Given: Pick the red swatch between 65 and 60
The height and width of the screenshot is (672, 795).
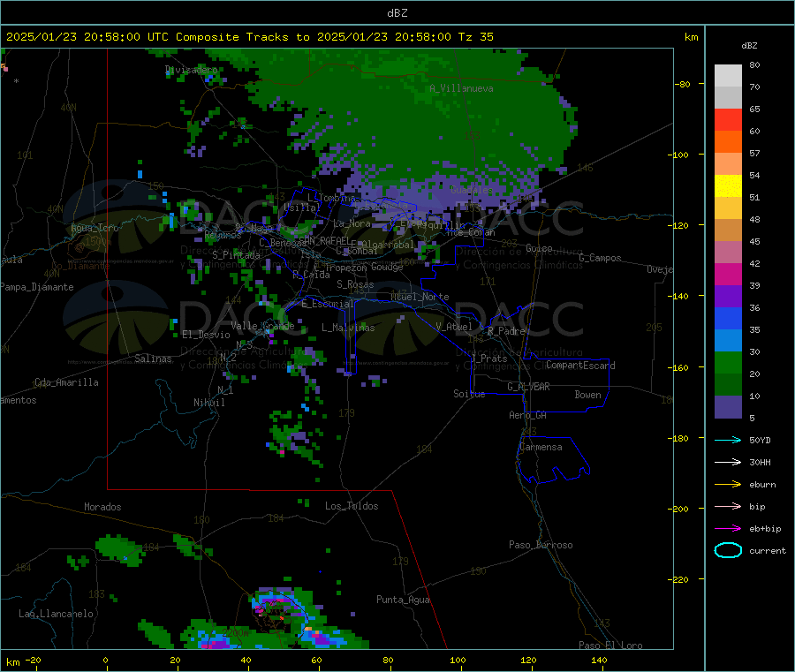Looking at the screenshot, I should 728,120.
